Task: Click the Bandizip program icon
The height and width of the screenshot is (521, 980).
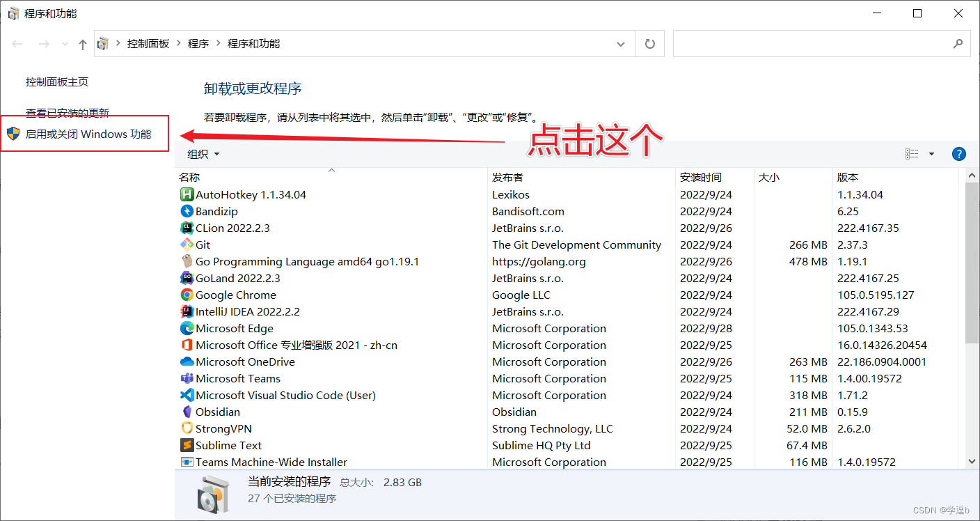Action: click(x=187, y=212)
